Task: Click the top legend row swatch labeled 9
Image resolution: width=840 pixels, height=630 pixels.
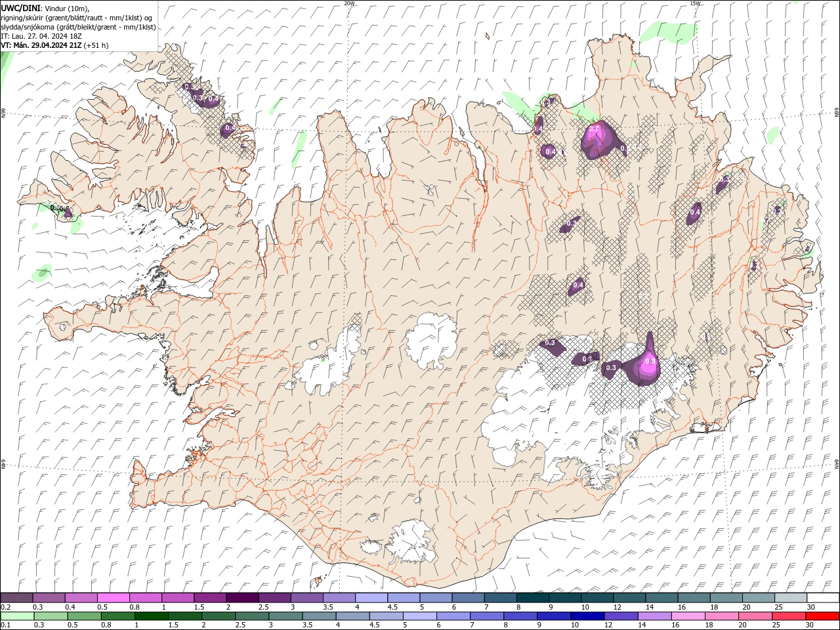Action: coord(564,598)
